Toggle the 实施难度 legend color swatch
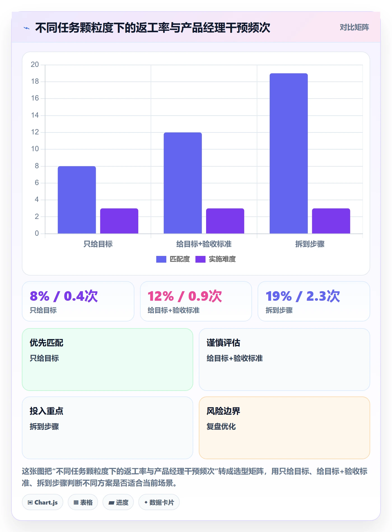 point(200,259)
